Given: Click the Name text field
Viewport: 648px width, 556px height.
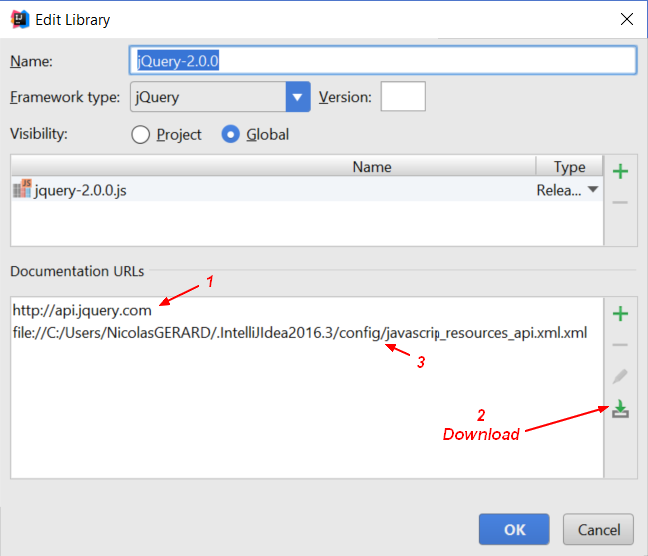Looking at the screenshot, I should click(x=383, y=61).
